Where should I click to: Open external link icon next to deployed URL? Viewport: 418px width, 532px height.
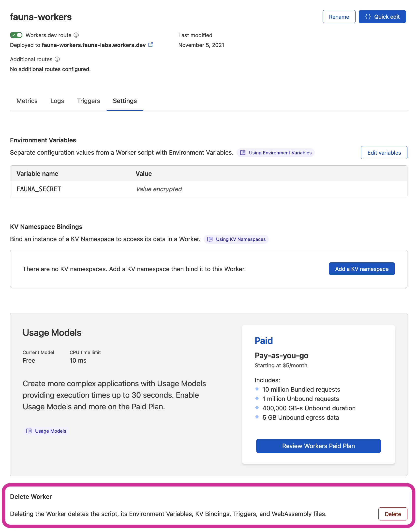click(x=151, y=45)
